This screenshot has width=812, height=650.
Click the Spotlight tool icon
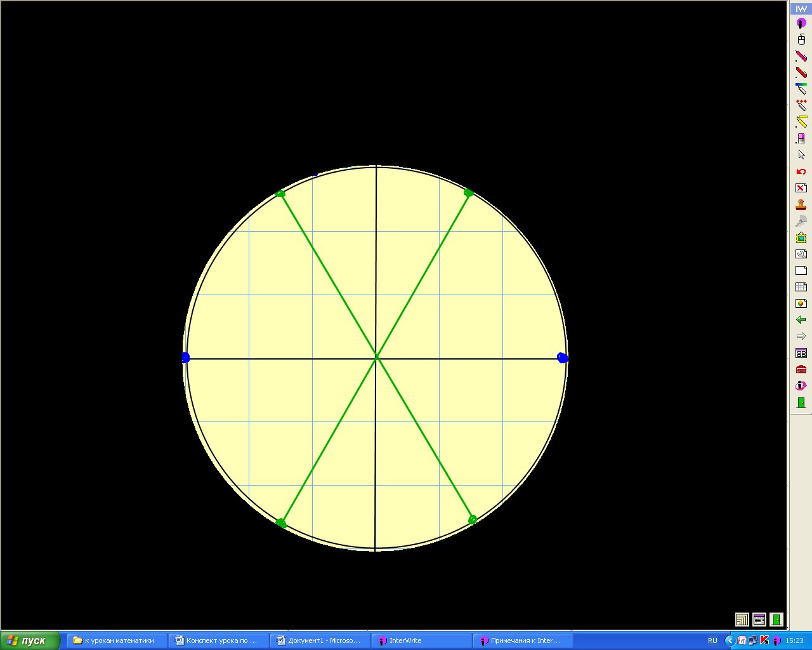pyautogui.click(x=801, y=221)
